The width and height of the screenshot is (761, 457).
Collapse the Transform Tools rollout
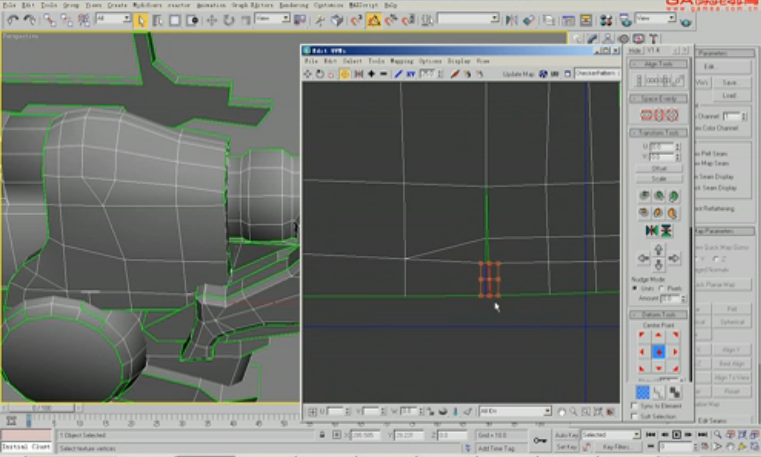pos(658,132)
